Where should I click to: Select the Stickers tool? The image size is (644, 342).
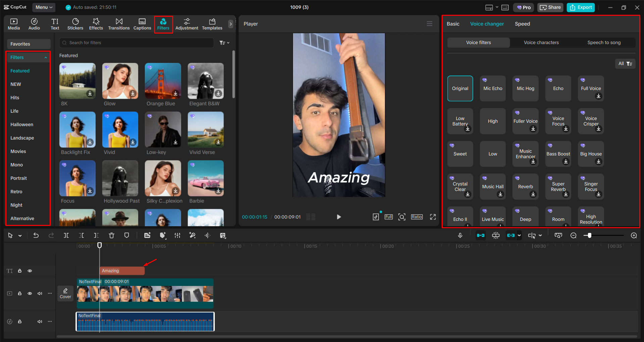75,24
